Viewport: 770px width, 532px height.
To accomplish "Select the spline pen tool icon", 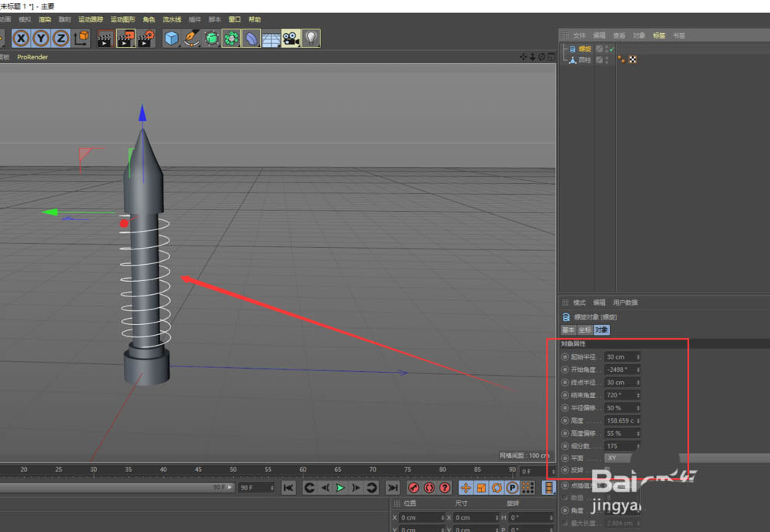I will (191, 38).
